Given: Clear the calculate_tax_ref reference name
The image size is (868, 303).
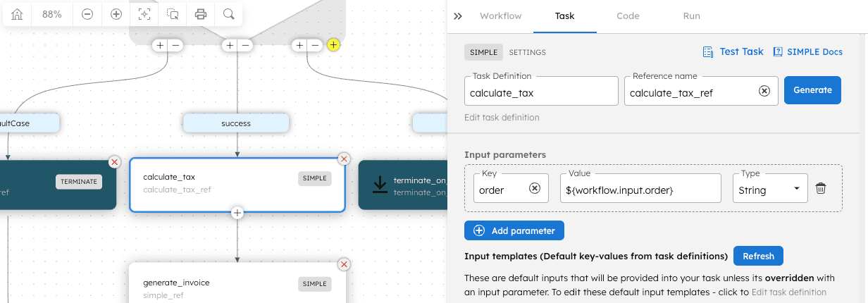Looking at the screenshot, I should tap(764, 91).
